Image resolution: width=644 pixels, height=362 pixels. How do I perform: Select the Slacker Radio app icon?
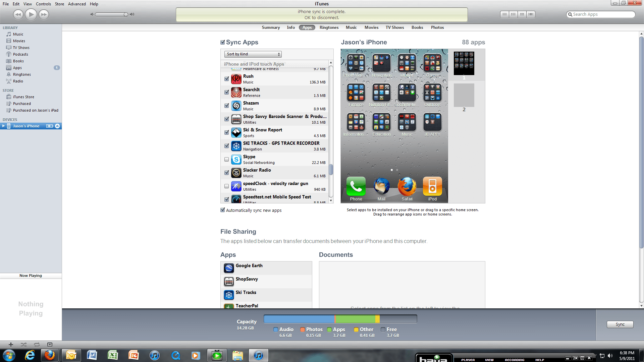236,173
